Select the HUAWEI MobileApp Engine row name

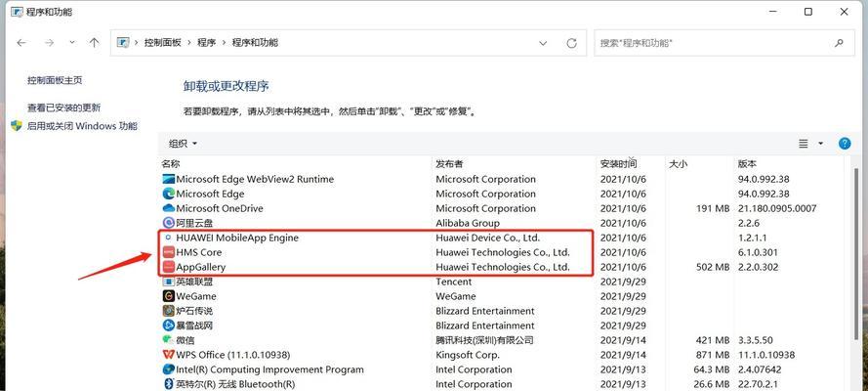(x=237, y=238)
